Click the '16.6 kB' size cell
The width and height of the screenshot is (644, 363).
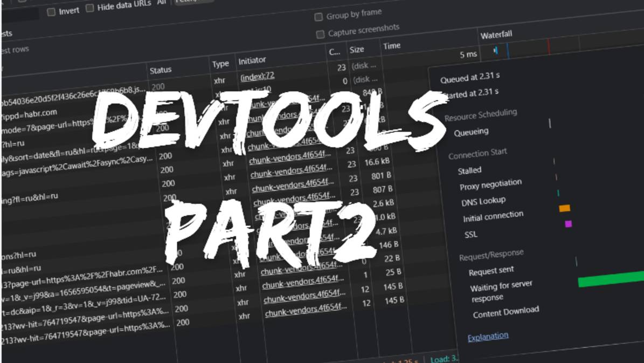point(377,162)
